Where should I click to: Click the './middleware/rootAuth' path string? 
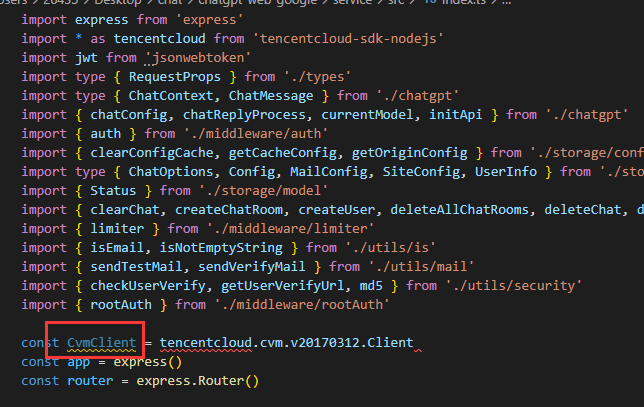pos(301,305)
